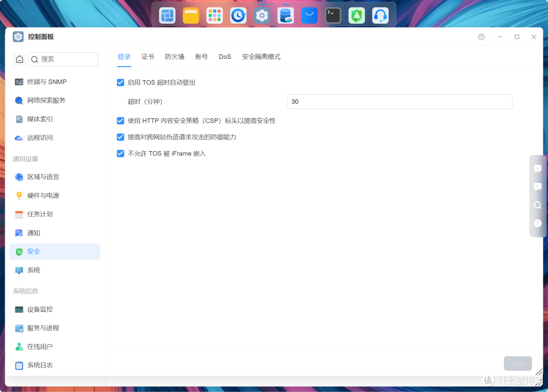Open the control panel gear dock icon
This screenshot has width=548, height=392.
(262, 15)
